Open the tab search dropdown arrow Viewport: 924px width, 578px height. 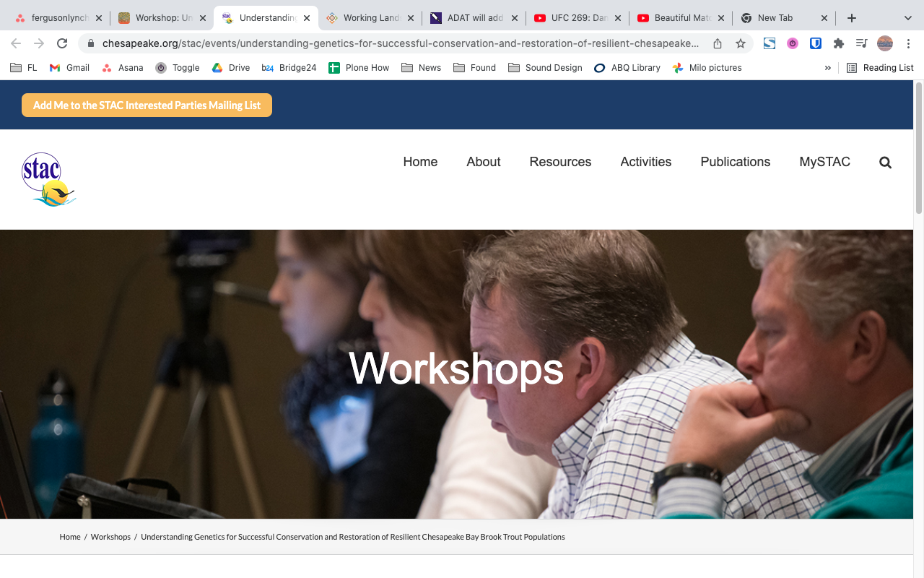[x=907, y=18]
